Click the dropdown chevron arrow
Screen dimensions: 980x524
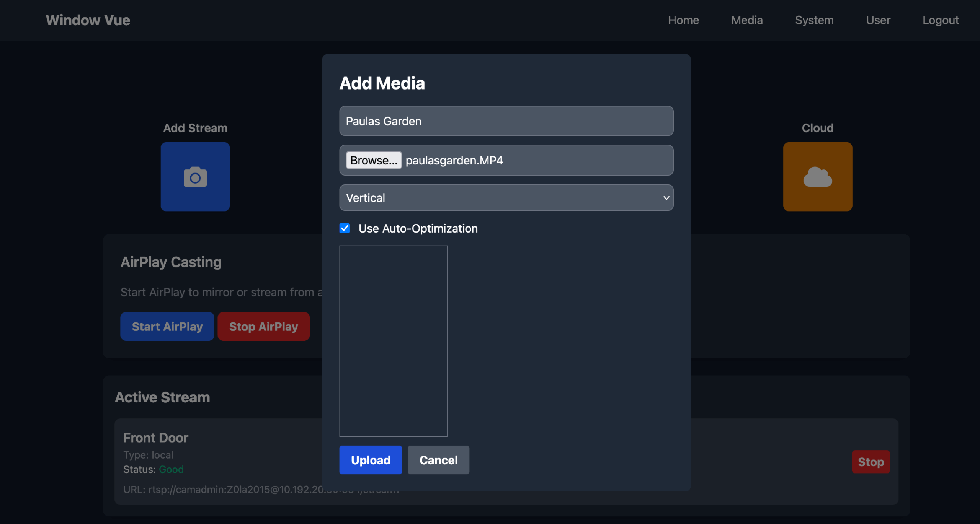tap(666, 198)
